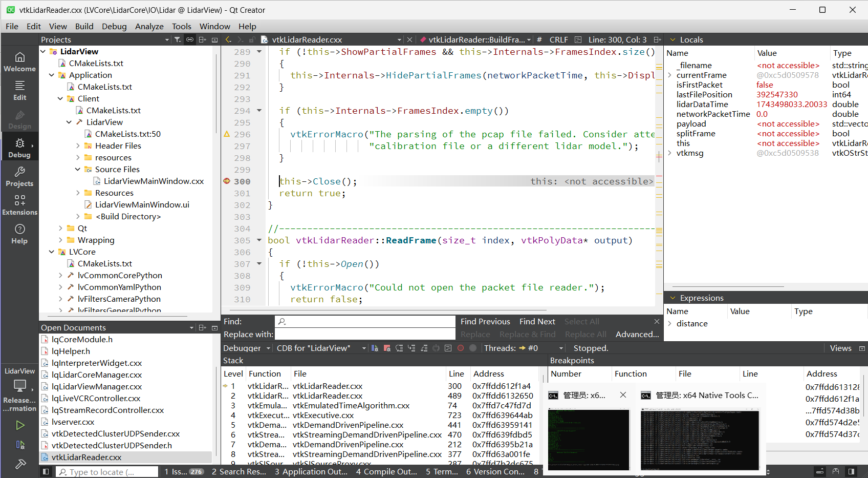Open the File menu
This screenshot has width=868, height=478.
coord(12,26)
